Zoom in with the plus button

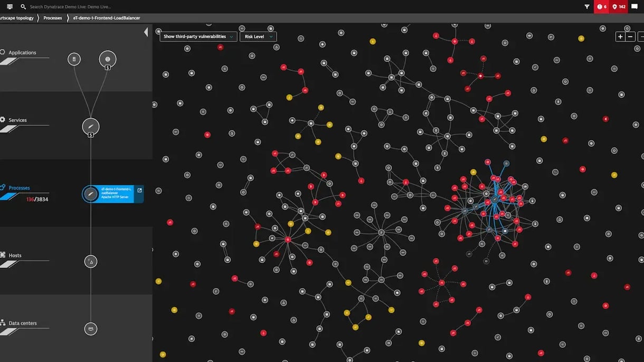point(620,37)
